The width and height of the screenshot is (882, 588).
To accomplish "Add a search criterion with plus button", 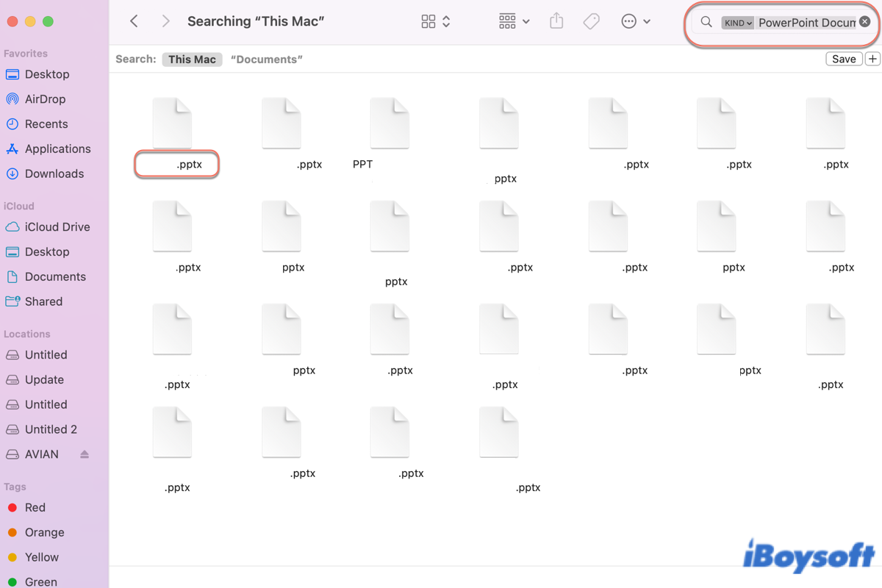I will pos(873,58).
